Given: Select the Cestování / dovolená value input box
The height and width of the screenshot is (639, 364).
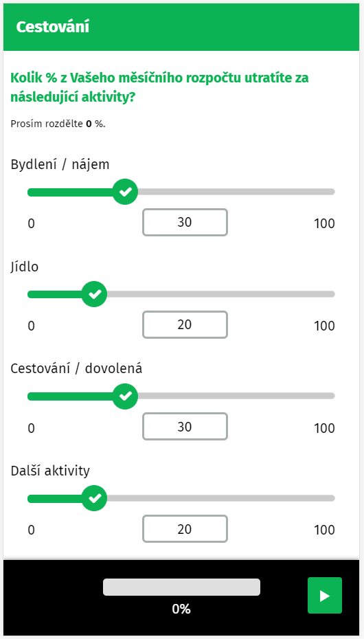Looking at the screenshot, I should pyautogui.click(x=185, y=427).
